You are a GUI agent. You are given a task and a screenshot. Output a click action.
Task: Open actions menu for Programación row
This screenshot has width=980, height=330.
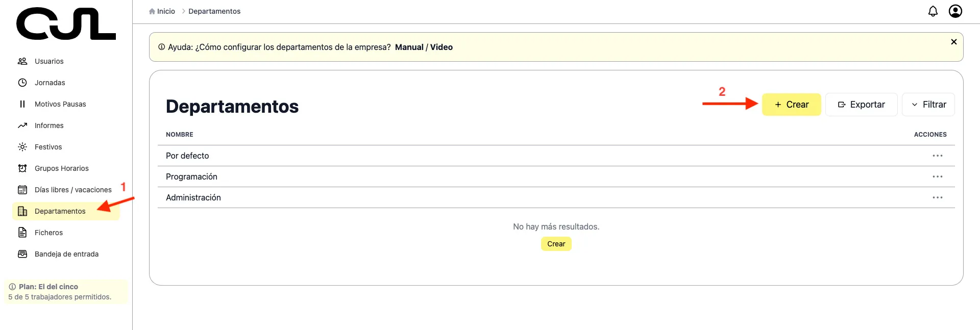tap(937, 176)
